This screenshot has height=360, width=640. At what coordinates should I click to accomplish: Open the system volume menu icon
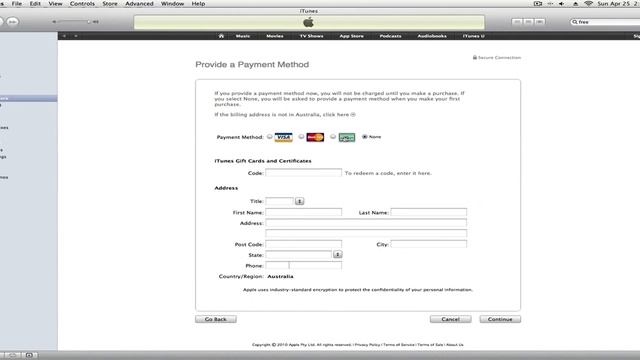pyautogui.click(x=562, y=4)
